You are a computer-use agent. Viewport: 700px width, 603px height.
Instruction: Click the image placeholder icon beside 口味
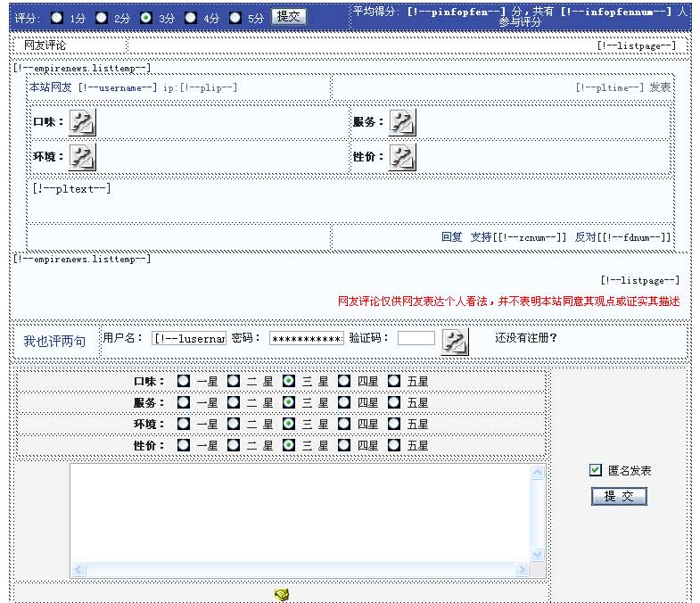82,122
